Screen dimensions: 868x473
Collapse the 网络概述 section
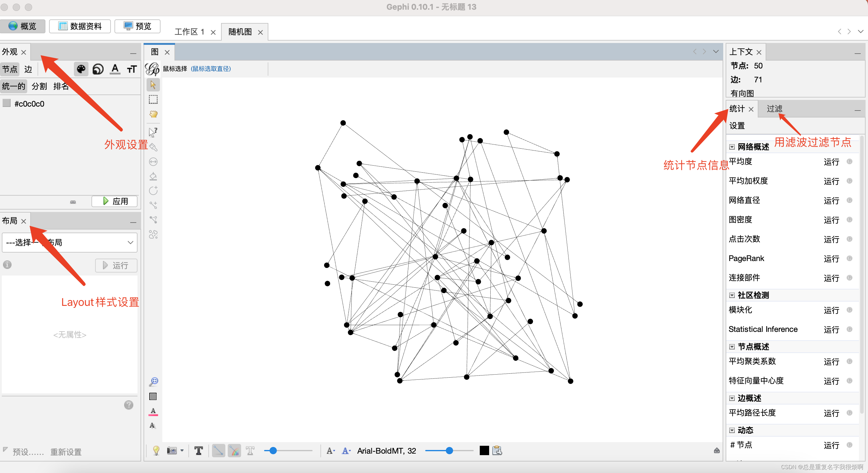coord(731,147)
